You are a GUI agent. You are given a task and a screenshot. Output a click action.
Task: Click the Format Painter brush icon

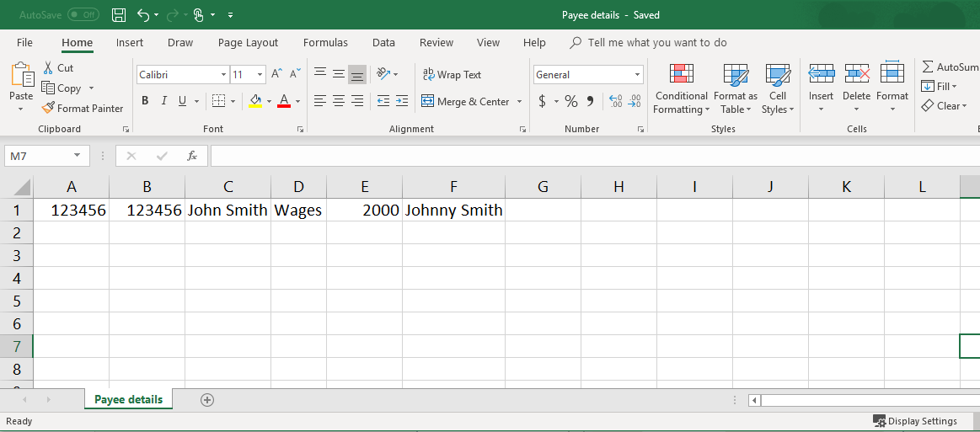click(x=49, y=108)
